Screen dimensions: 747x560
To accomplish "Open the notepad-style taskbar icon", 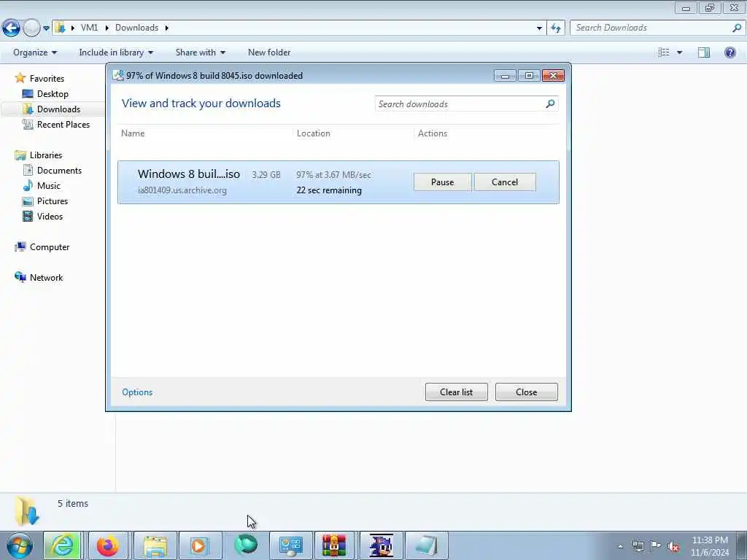I will (425, 545).
